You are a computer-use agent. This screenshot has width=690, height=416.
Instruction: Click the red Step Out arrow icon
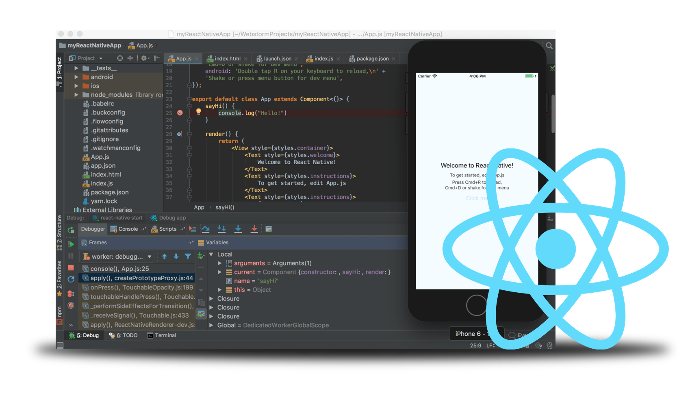254,229
